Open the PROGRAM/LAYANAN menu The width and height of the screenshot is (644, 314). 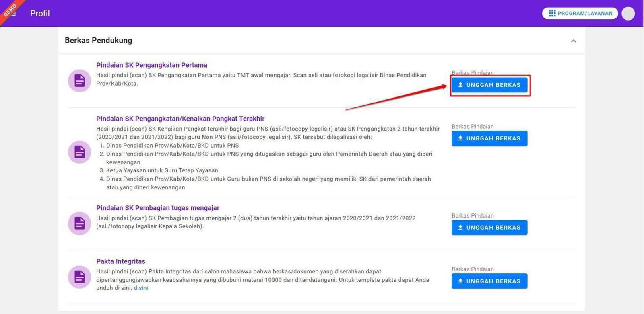pyautogui.click(x=580, y=13)
